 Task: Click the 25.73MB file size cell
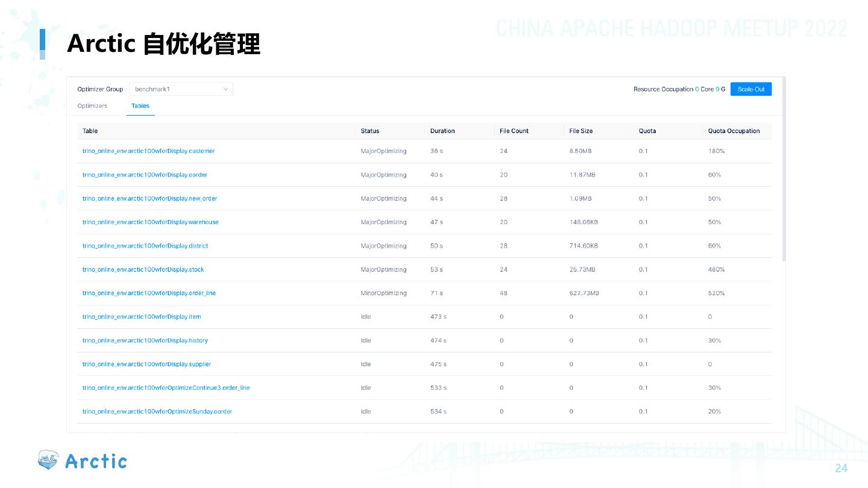pyautogui.click(x=582, y=269)
